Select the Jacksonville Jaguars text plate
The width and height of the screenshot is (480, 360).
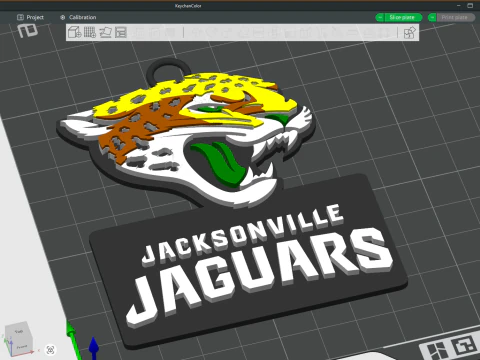point(248,263)
